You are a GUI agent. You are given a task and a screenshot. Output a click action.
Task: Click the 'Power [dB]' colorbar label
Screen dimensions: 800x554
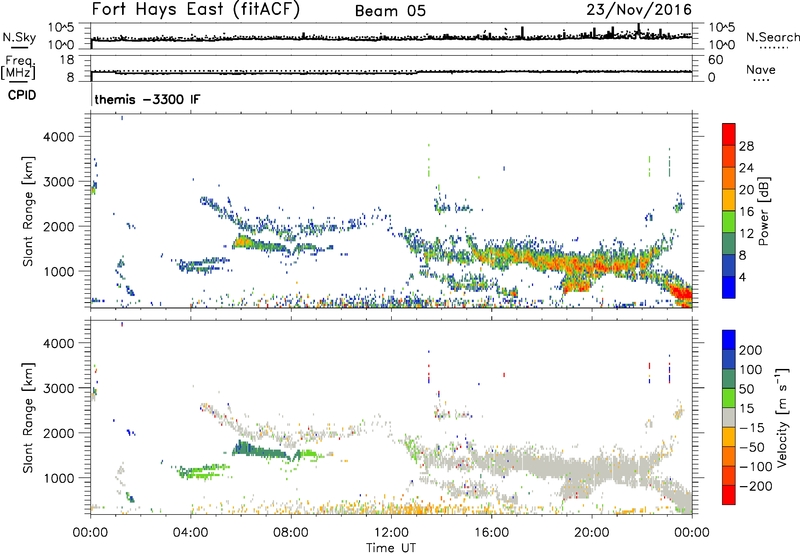click(x=763, y=211)
